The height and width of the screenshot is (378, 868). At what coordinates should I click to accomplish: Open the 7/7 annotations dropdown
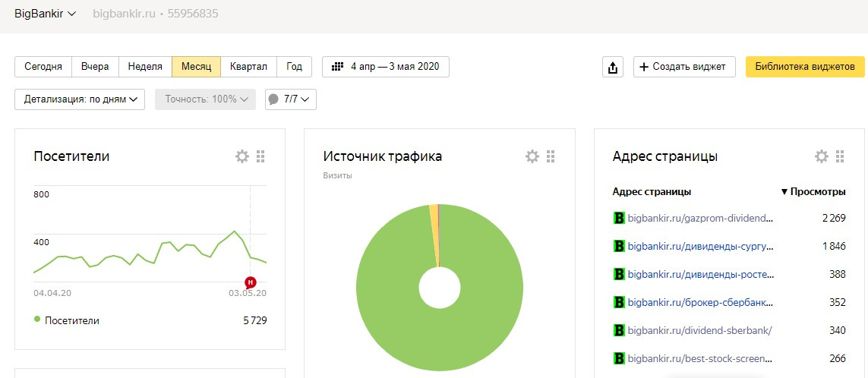coord(291,99)
